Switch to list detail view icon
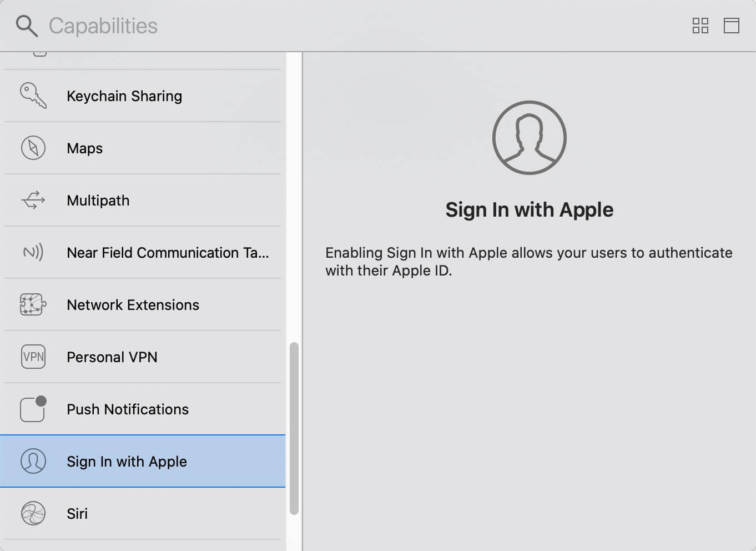The image size is (756, 551). 732,26
